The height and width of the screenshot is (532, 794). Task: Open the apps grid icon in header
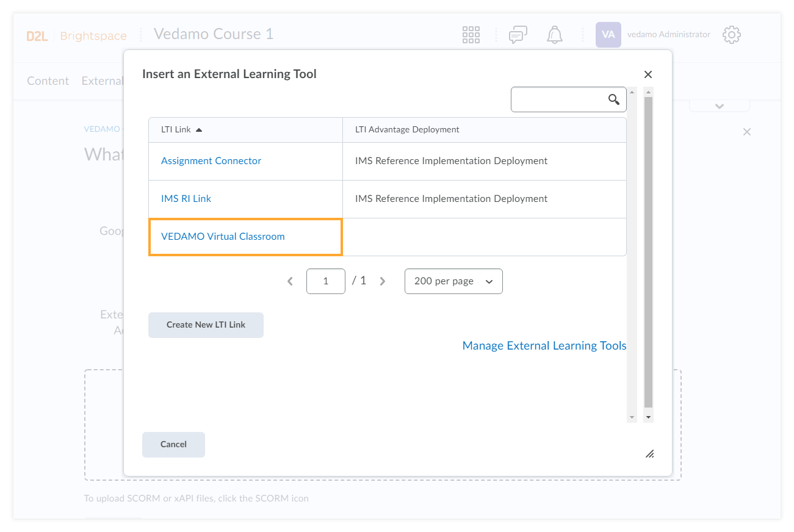(x=471, y=35)
